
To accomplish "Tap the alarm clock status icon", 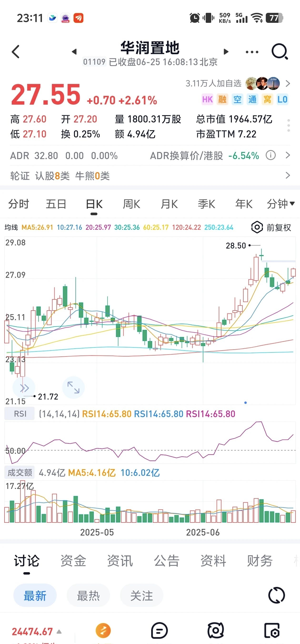I will (x=195, y=18).
